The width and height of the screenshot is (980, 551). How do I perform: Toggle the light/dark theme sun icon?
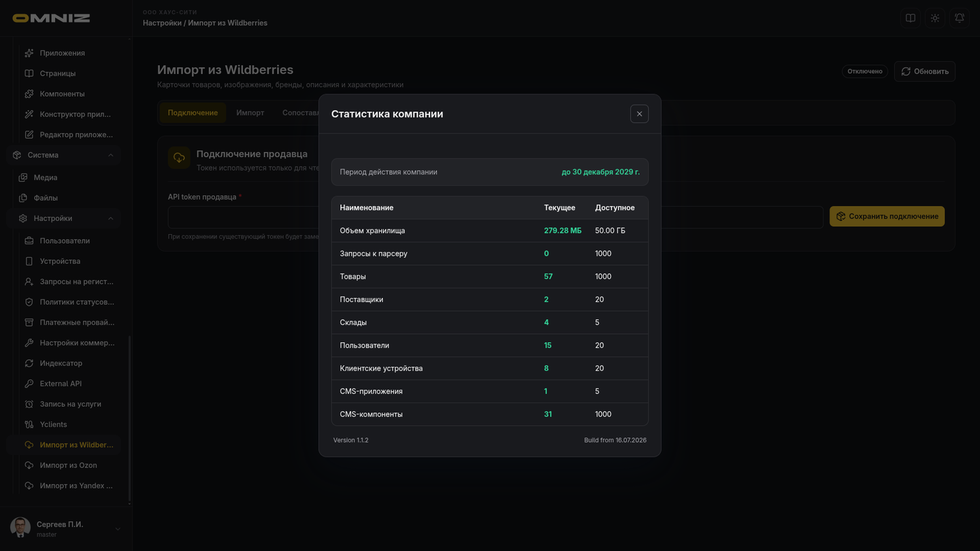(935, 18)
